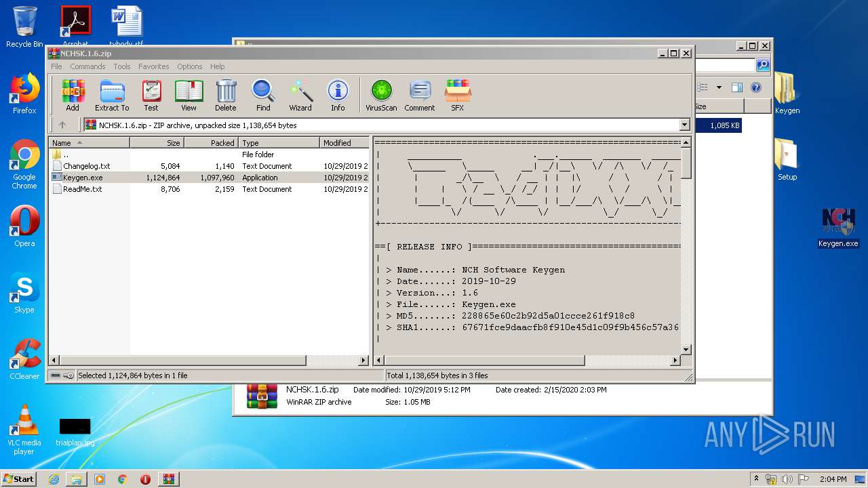
Task: Select Keygen.exe row in archive list
Action: [x=209, y=178]
